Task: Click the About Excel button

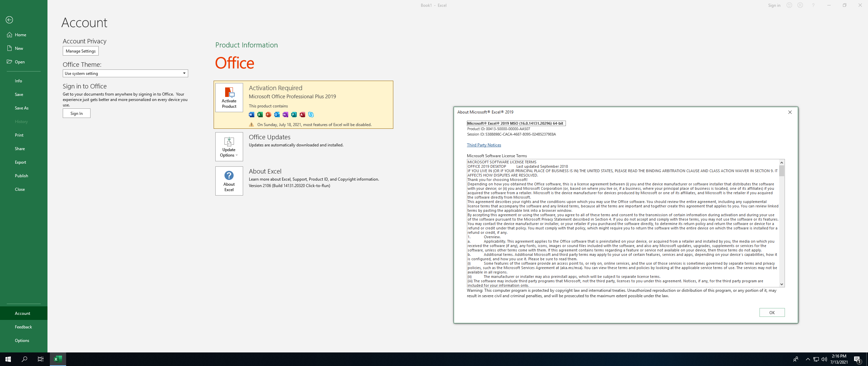Action: 229,181
